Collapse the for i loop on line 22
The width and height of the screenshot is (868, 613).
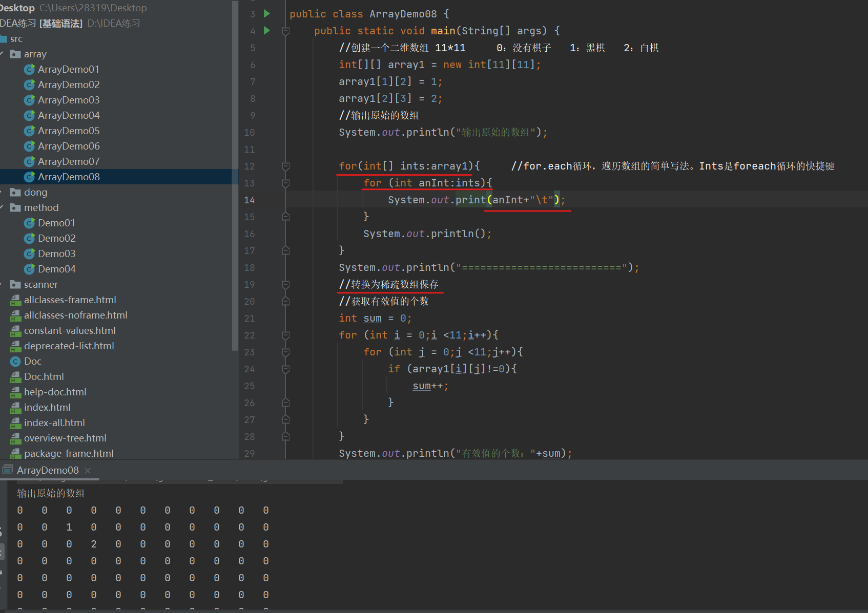click(x=286, y=335)
